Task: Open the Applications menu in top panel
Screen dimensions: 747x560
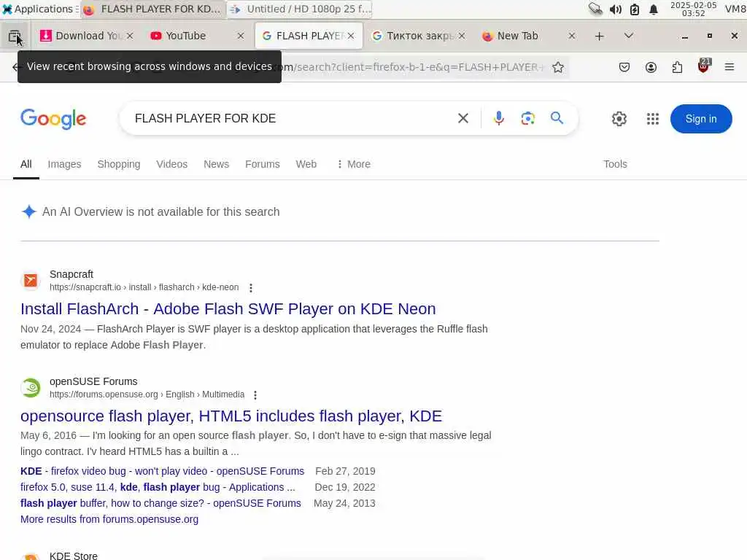Action: (x=39, y=9)
